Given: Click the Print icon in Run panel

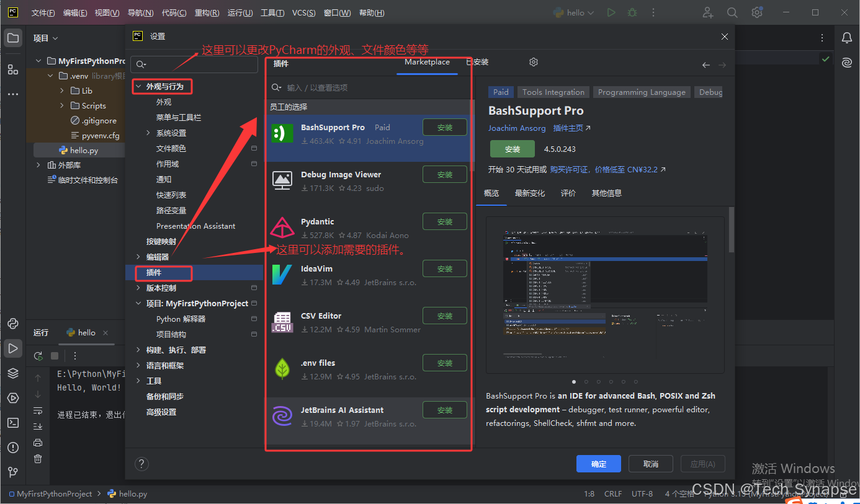Looking at the screenshot, I should [x=38, y=443].
